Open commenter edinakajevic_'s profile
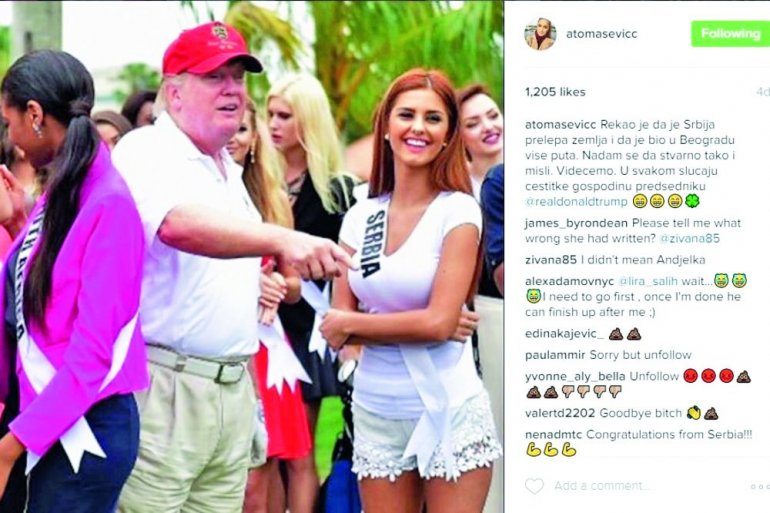 [564, 334]
